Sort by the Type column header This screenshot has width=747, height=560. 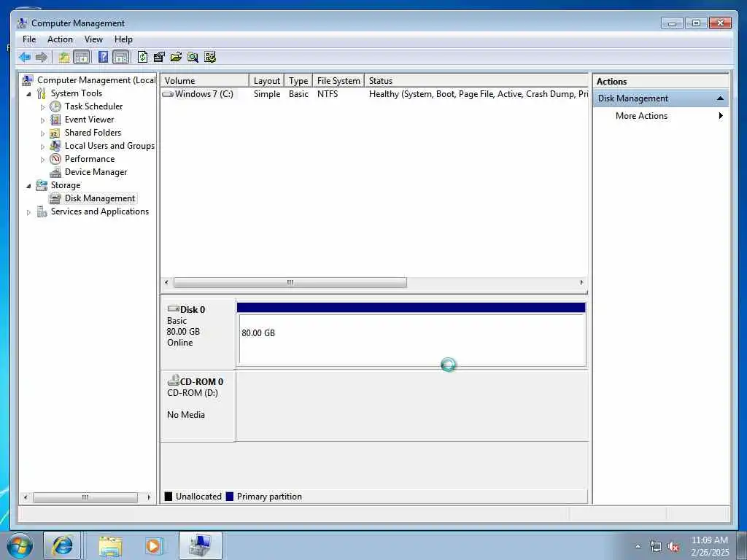298,80
